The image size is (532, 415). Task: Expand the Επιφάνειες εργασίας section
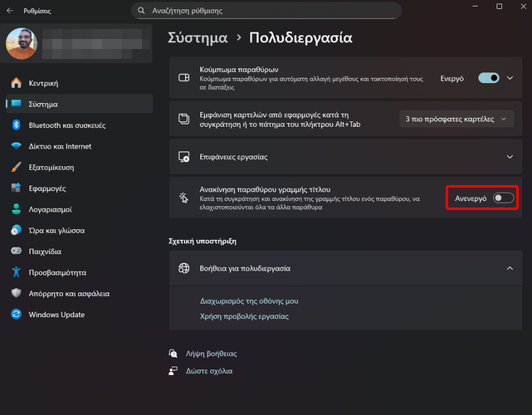tap(510, 156)
